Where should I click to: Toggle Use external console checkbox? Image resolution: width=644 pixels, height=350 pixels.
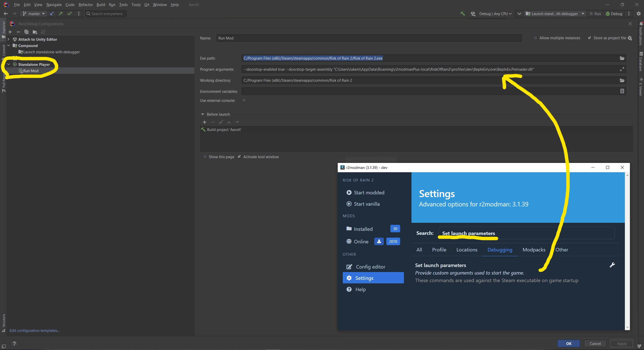(x=244, y=100)
